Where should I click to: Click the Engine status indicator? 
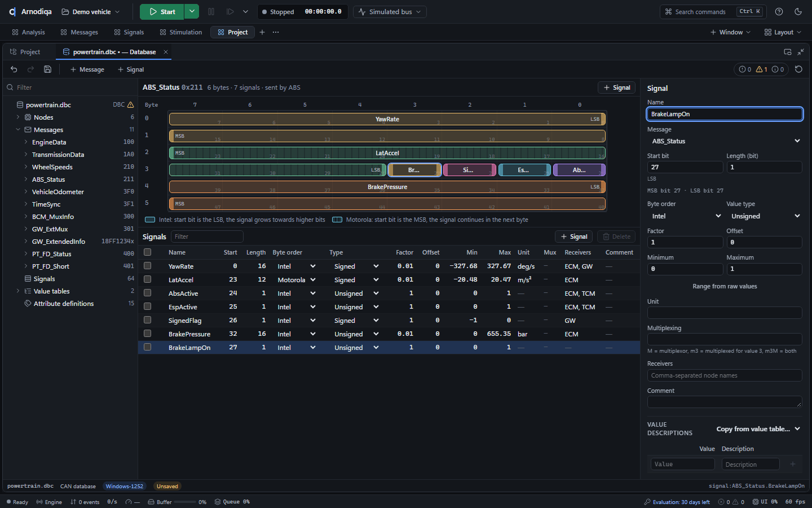(49, 502)
